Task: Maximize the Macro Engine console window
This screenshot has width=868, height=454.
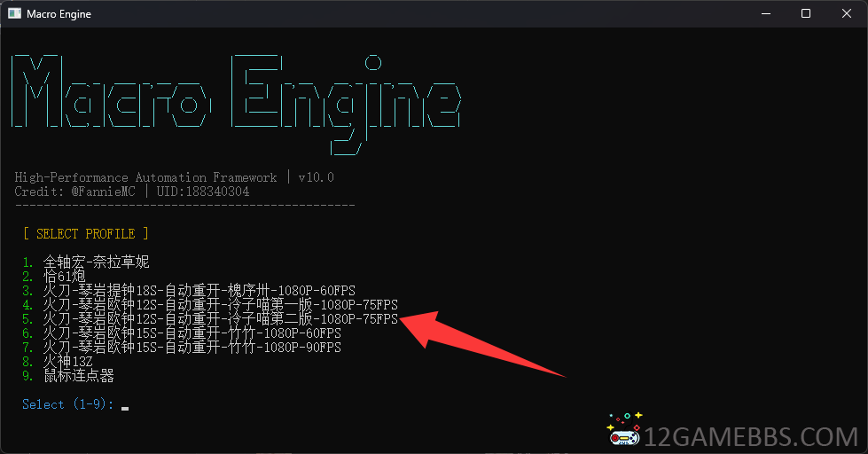Action: point(806,13)
